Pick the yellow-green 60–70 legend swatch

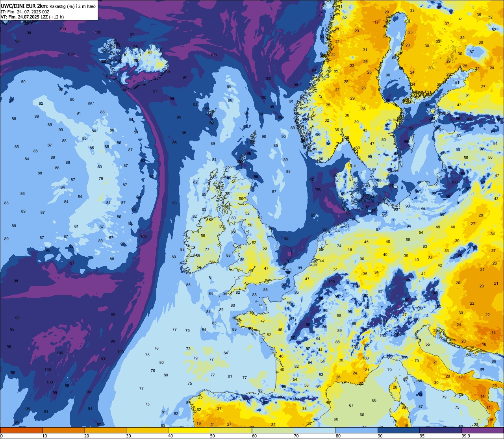point(273,430)
